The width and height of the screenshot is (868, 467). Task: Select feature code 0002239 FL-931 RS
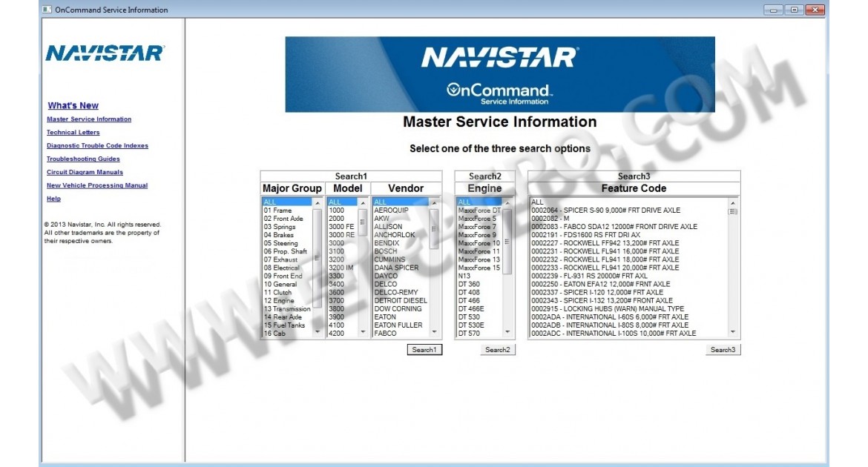point(629,276)
